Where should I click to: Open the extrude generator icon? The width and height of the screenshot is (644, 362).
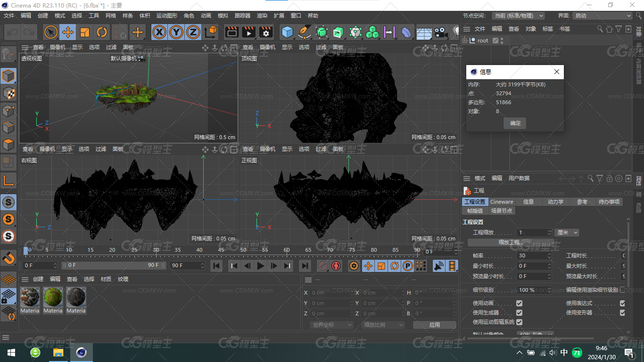(339, 32)
